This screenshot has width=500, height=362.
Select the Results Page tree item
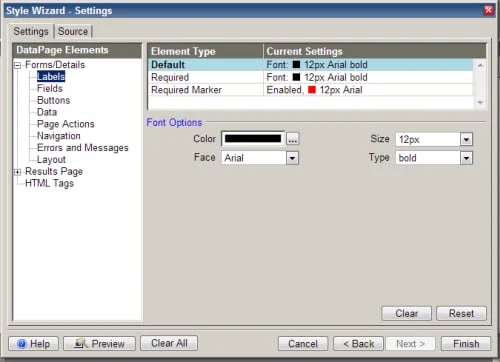(54, 172)
